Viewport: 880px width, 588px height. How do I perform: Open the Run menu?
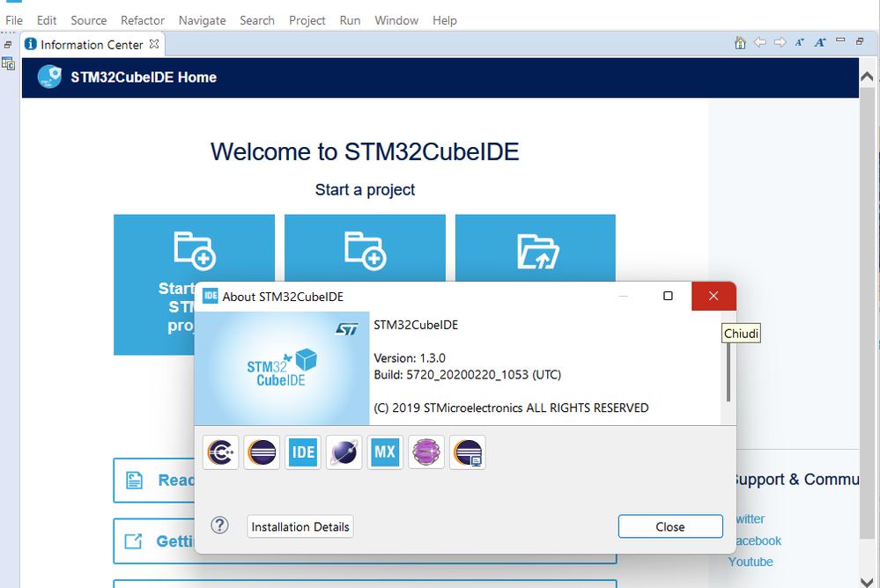(350, 20)
